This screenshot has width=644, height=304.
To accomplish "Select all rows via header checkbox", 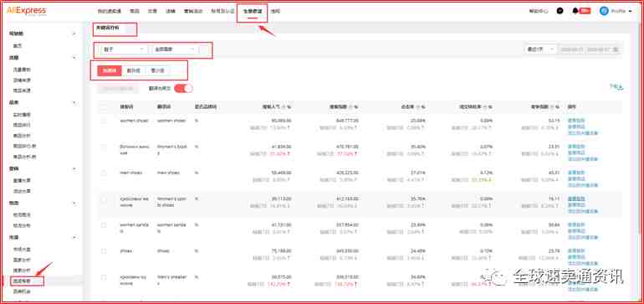I will pyautogui.click(x=104, y=107).
